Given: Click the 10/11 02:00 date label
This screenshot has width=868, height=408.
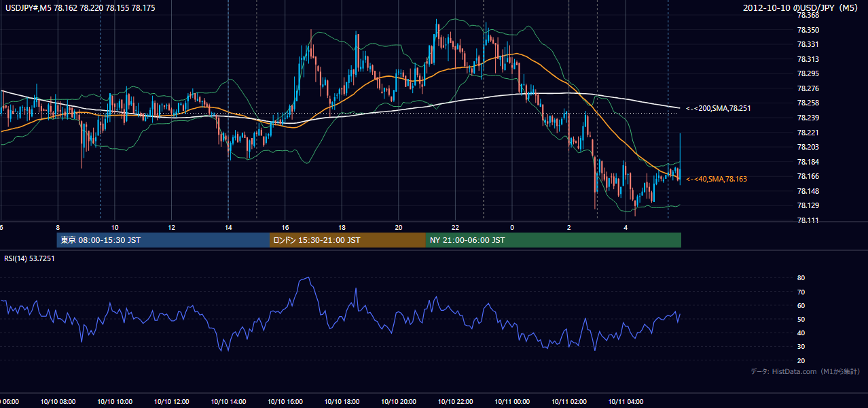Looking at the screenshot, I should (568, 401).
